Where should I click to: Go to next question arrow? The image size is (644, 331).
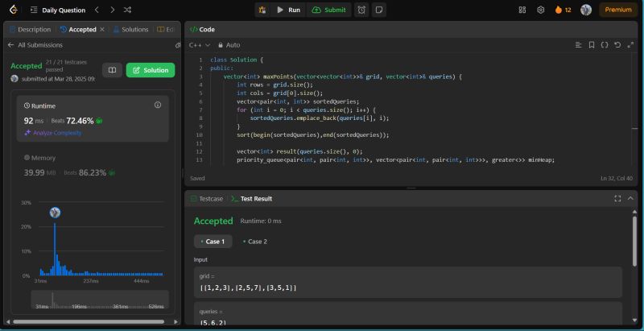pos(112,10)
